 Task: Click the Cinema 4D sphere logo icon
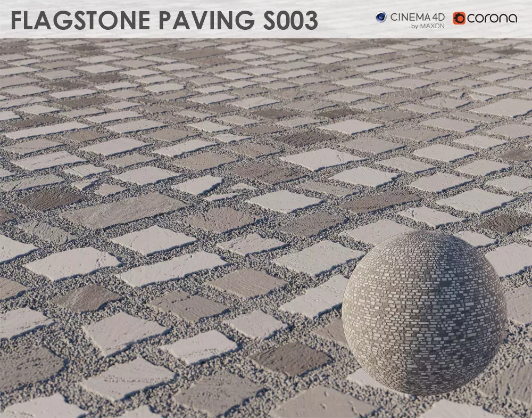click(x=381, y=17)
